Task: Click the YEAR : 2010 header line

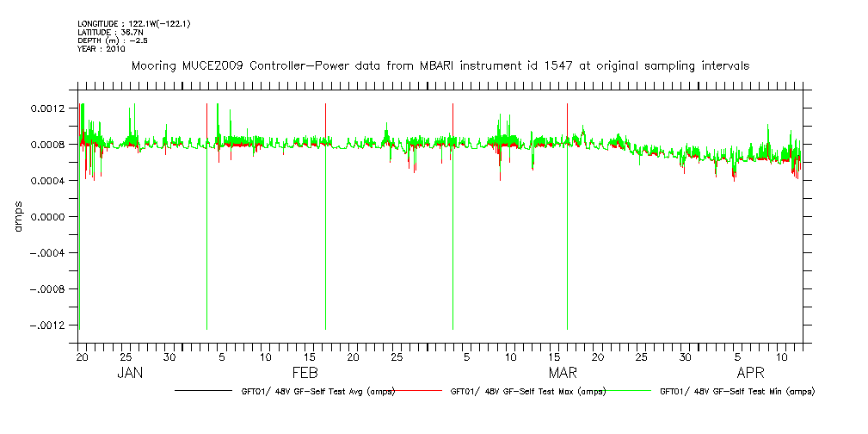Action: [x=102, y=49]
